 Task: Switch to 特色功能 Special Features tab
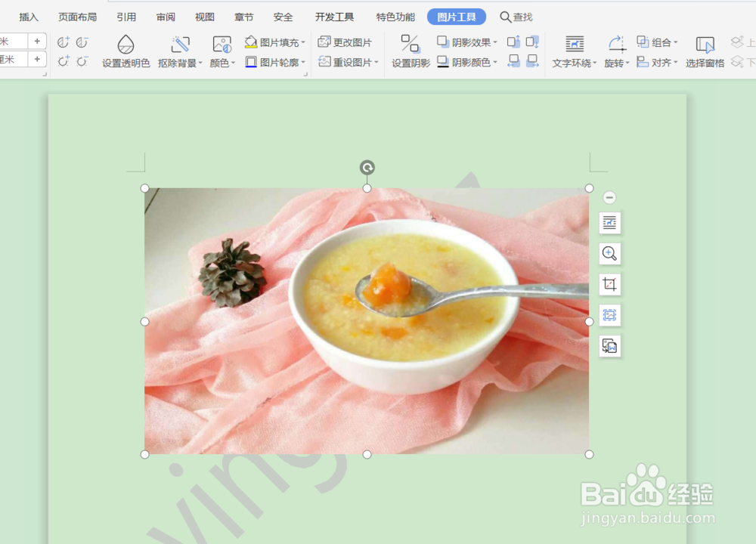(x=395, y=17)
